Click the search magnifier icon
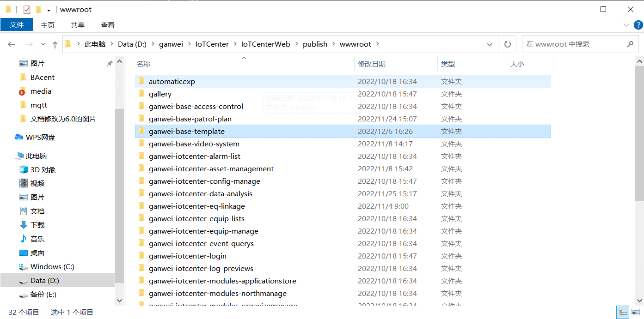644x319 pixels. [630, 44]
